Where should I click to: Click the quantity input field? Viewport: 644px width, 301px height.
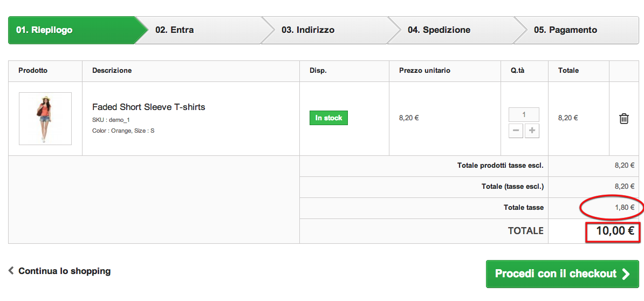(524, 115)
